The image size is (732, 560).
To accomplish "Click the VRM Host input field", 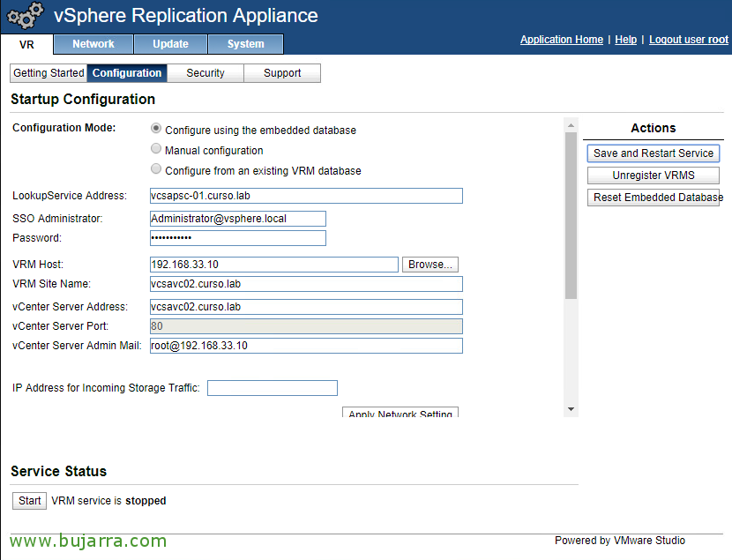I will (274, 265).
